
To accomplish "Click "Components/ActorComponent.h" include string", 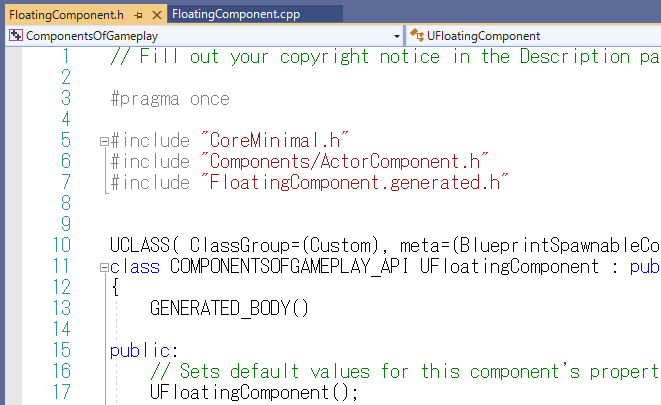I will pyautogui.click(x=344, y=161).
